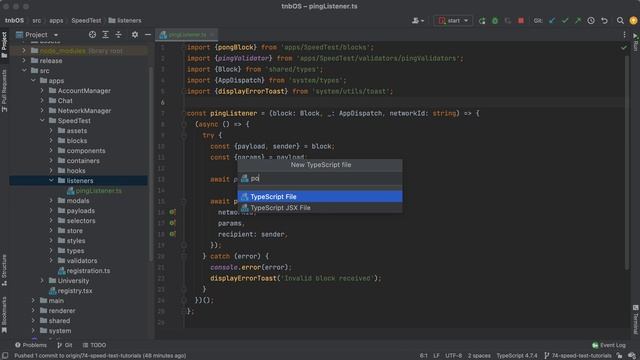Click the inspection green checkmark in editor

click(624, 48)
